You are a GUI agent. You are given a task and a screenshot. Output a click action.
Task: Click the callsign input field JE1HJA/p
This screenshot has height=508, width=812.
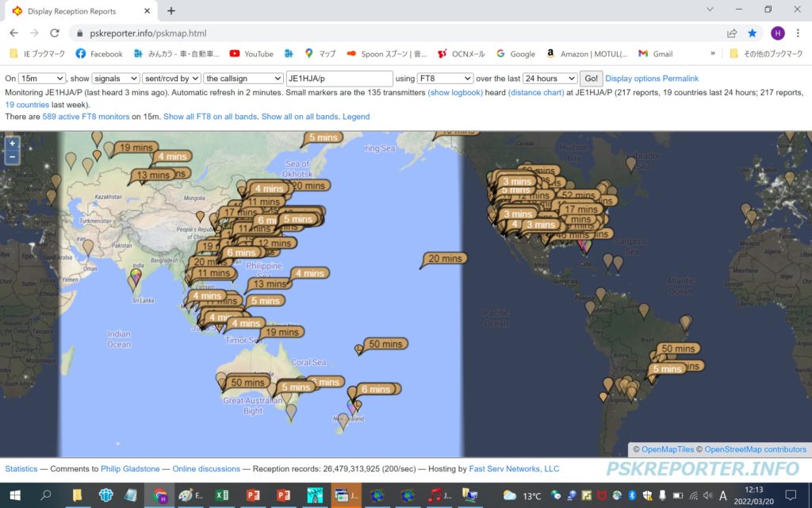tap(339, 79)
